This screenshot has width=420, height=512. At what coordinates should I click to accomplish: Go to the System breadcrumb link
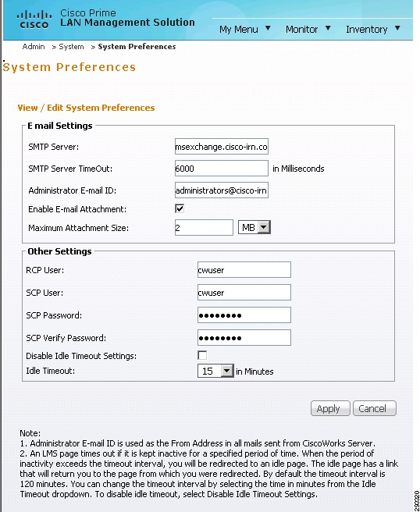point(71,47)
